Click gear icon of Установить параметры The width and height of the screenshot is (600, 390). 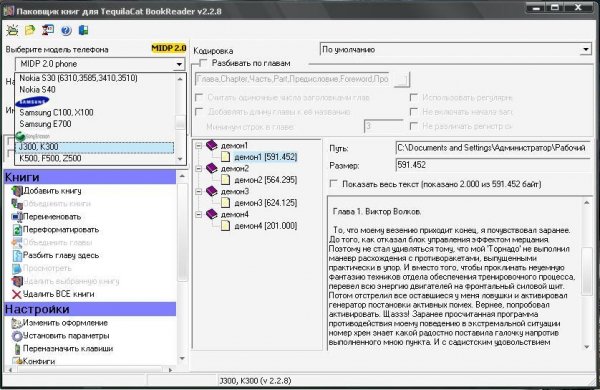(17, 336)
